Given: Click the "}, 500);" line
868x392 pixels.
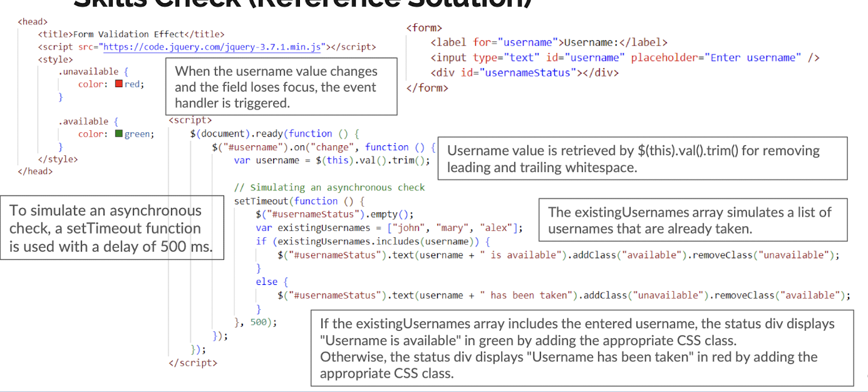Looking at the screenshot, I should 255,322.
